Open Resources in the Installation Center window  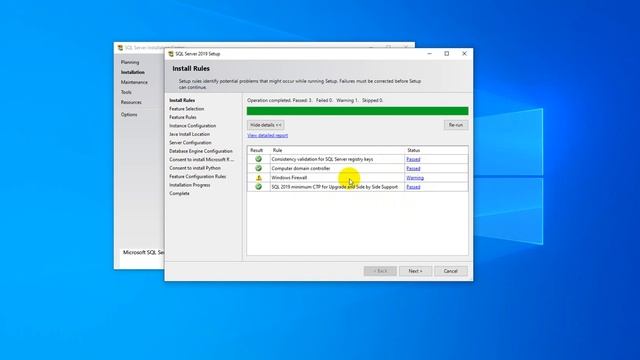131,102
